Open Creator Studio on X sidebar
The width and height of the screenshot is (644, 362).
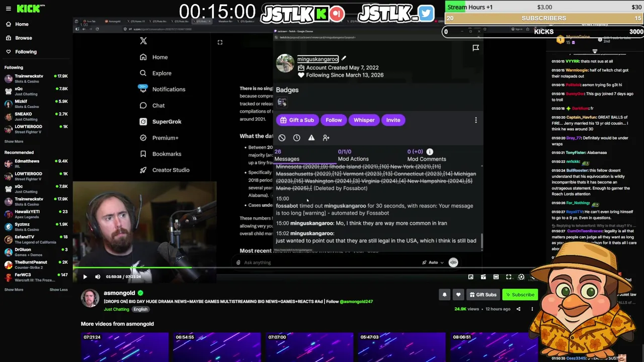(x=165, y=170)
